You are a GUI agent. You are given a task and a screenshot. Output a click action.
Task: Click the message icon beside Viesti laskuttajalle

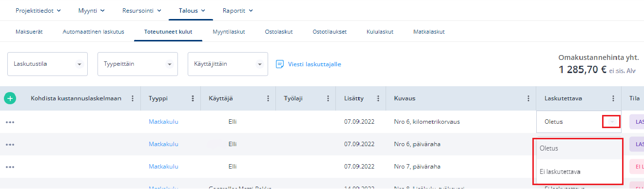280,64
